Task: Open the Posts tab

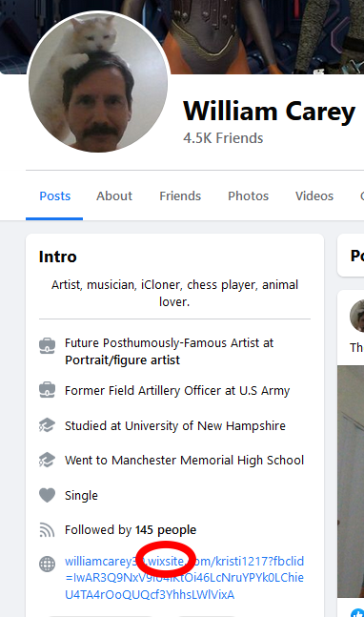Action: (x=54, y=195)
